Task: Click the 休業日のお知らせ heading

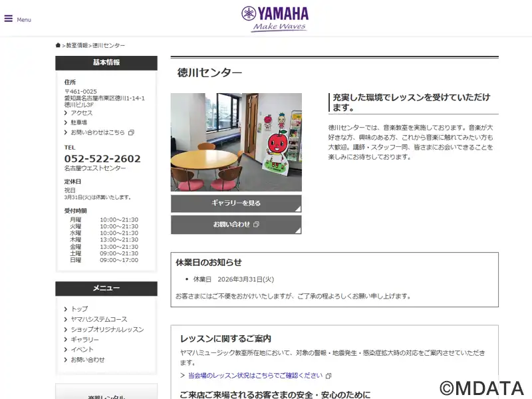Action: (209, 262)
